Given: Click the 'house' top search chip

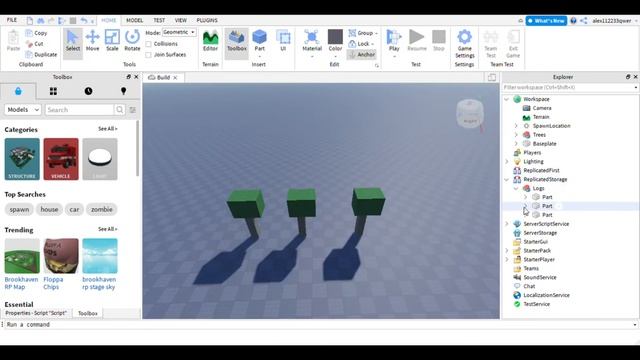Looking at the screenshot, I should tap(49, 209).
